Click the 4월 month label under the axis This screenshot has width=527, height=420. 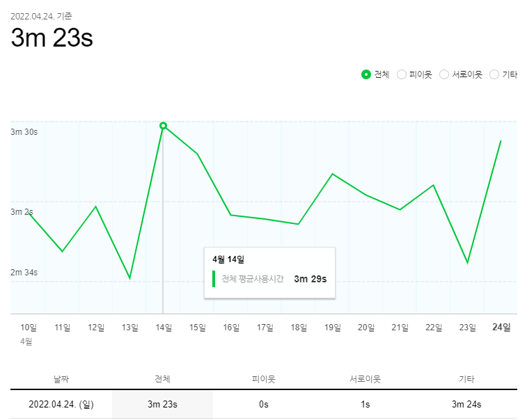(x=26, y=341)
